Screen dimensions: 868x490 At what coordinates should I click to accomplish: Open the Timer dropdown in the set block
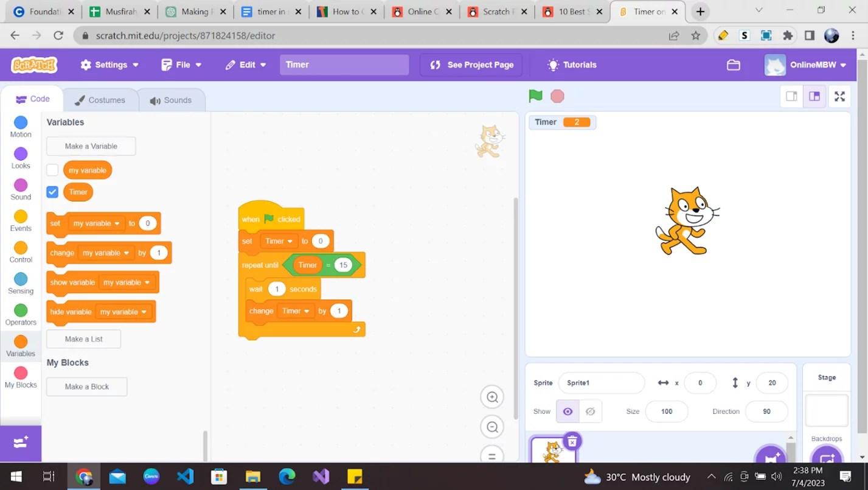[278, 241]
